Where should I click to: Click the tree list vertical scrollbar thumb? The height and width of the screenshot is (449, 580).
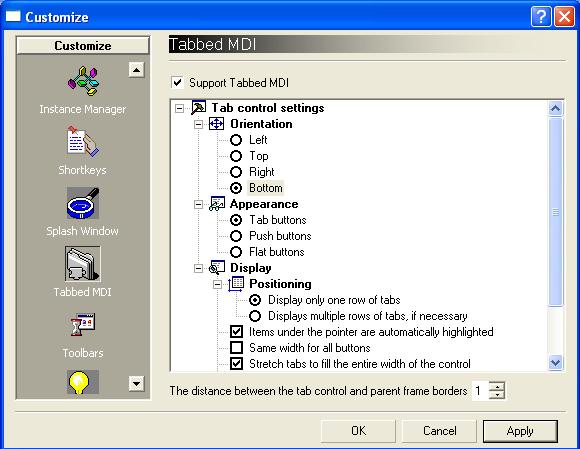pyautogui.click(x=556, y=212)
